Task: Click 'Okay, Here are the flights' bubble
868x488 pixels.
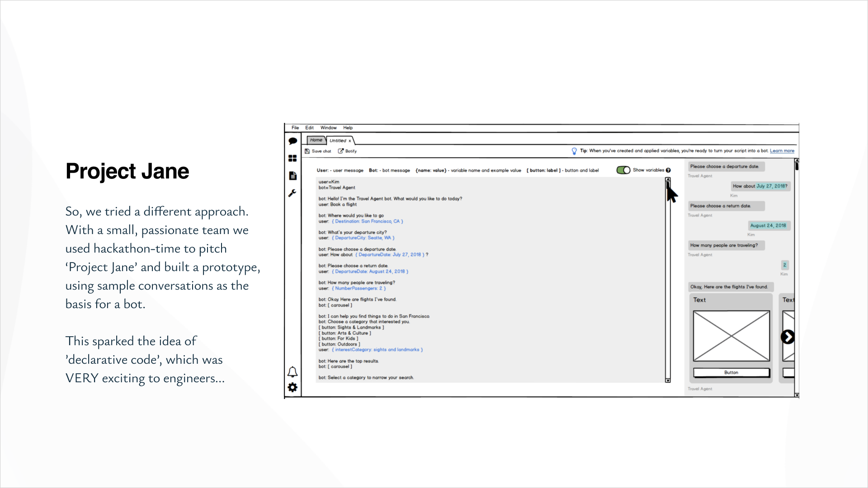Action: point(731,287)
